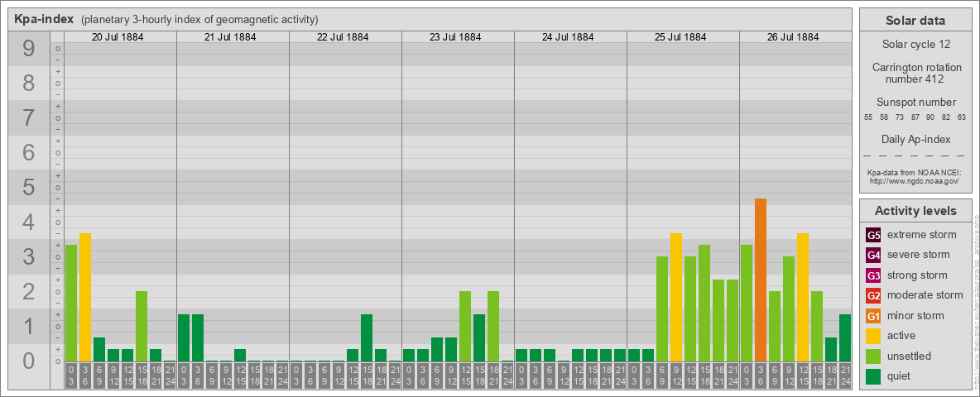
Task: Click the orange minor storm bar on 26 Jul
Action: point(760,280)
